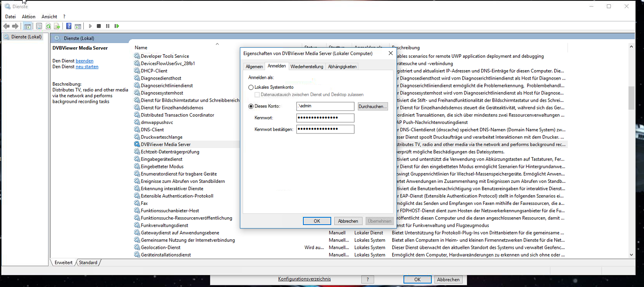
Task: Click the Durchsuchen... button
Action: [x=373, y=106]
